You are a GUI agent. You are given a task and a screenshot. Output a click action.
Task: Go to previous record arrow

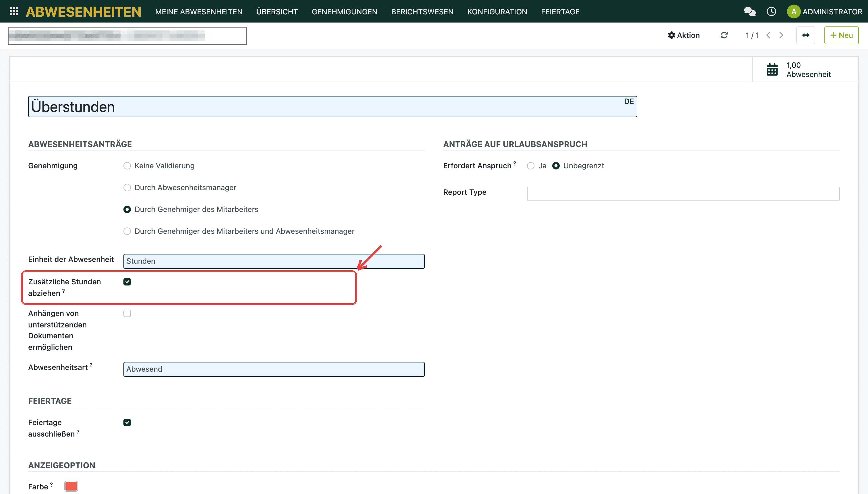[x=768, y=35]
